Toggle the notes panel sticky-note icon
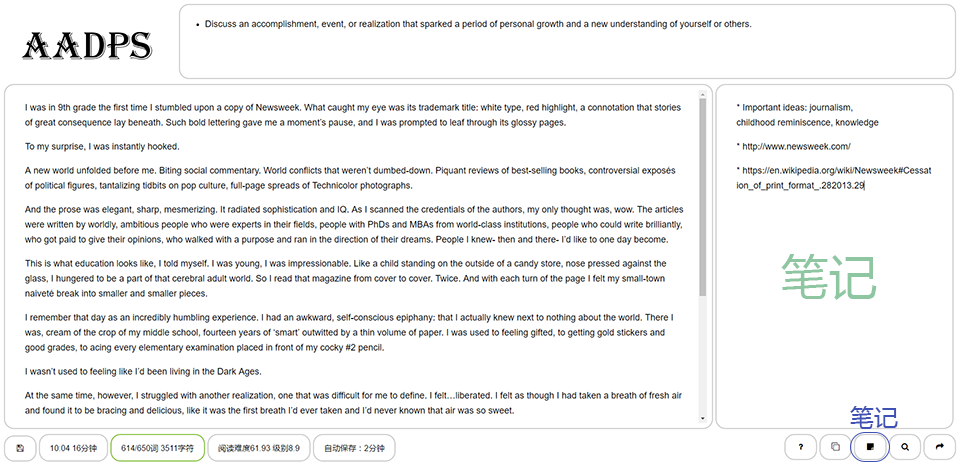The height and width of the screenshot is (470, 960). pyautogui.click(x=870, y=447)
